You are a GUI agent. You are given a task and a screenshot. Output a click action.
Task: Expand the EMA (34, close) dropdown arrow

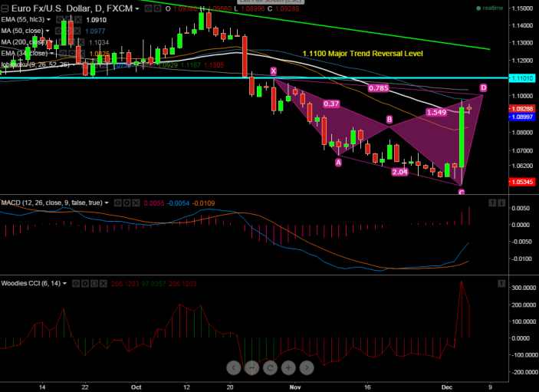[x=51, y=54]
